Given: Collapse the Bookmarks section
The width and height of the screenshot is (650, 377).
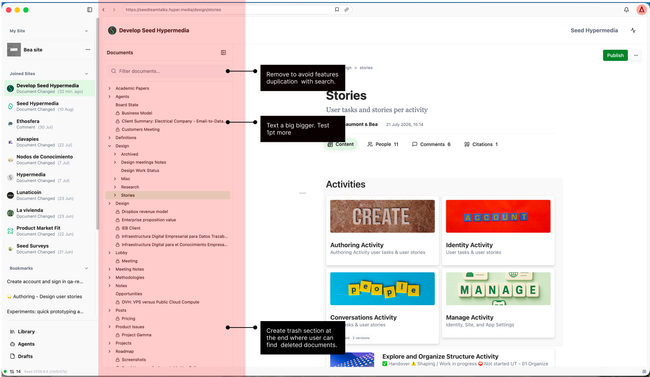Looking at the screenshot, I should click(86, 268).
